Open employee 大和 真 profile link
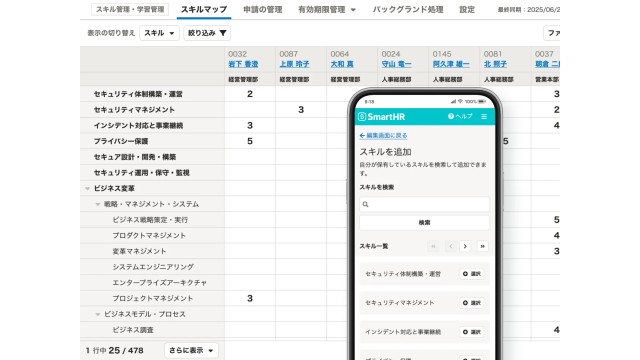This screenshot has width=640, height=360. pos(342,64)
